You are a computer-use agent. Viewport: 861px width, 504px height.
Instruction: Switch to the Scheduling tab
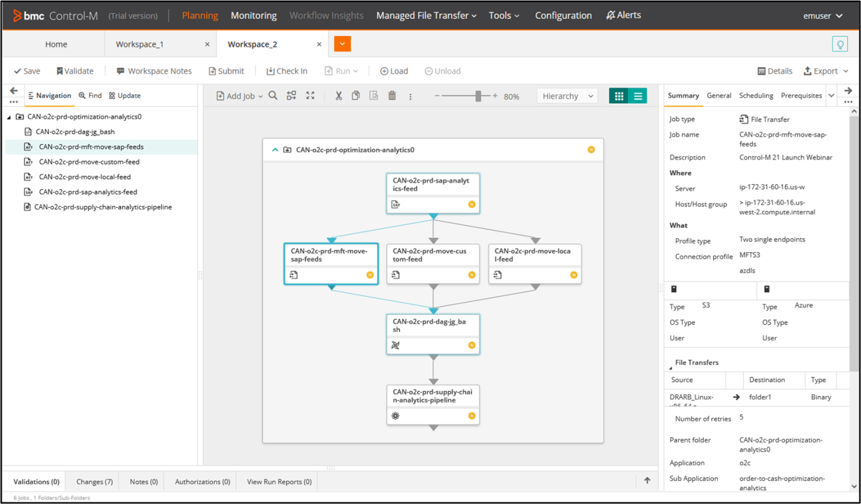(756, 95)
